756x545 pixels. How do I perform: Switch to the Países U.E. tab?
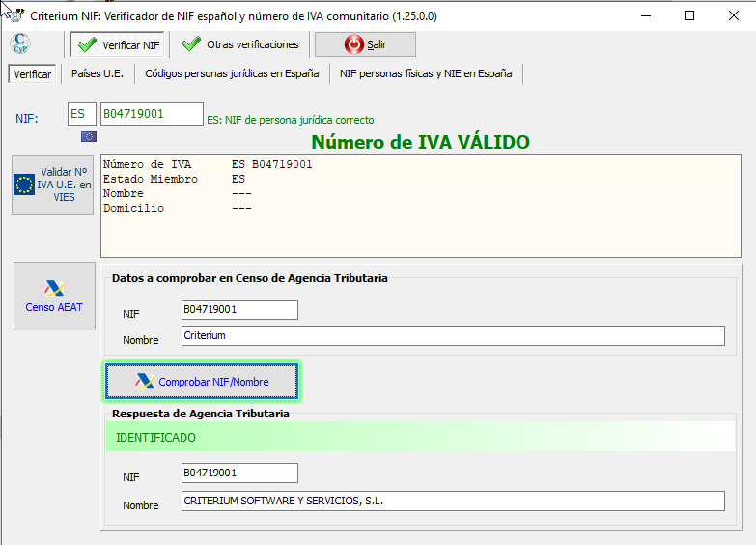[98, 73]
